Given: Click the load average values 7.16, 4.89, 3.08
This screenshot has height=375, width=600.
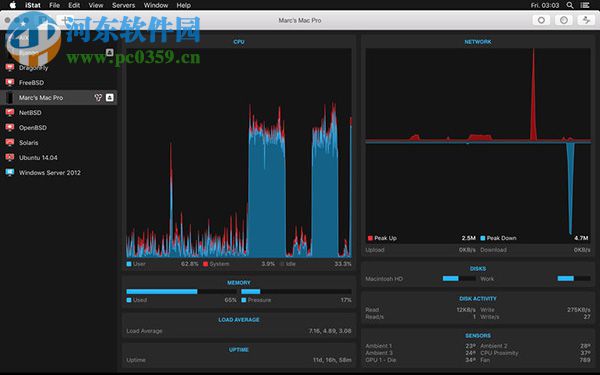Looking at the screenshot, I should (x=330, y=331).
